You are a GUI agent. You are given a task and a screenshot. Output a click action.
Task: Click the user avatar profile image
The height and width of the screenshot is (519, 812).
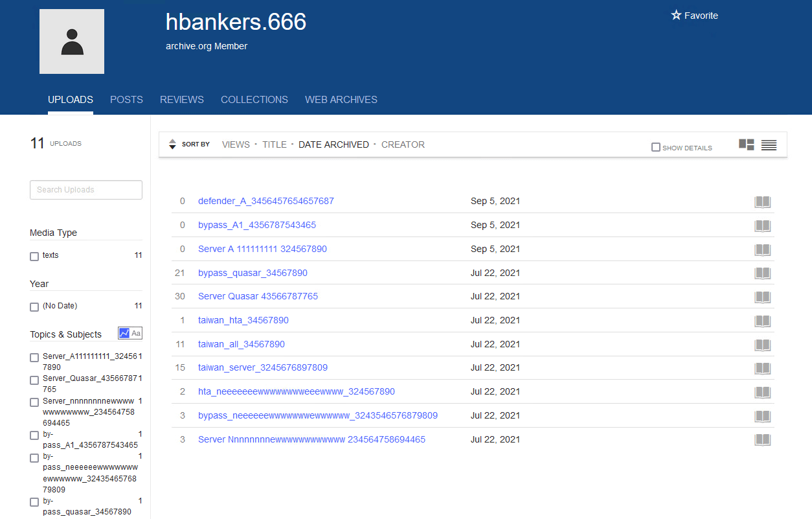pyautogui.click(x=72, y=41)
